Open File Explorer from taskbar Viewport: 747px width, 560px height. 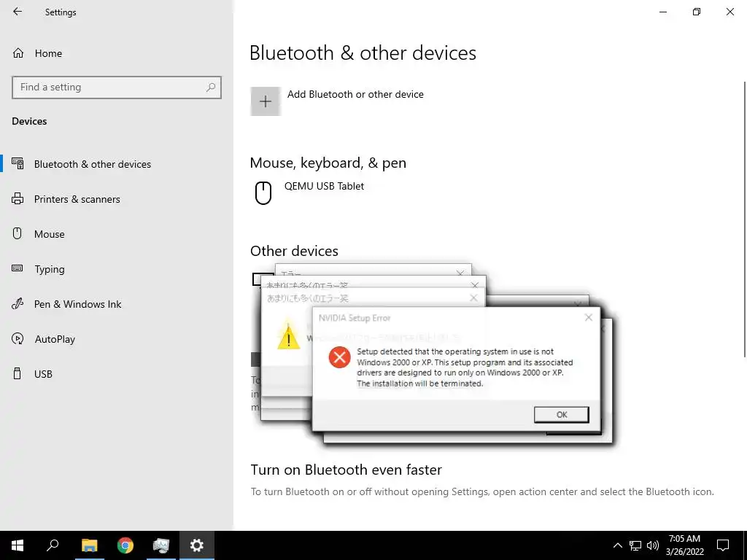[89, 545]
